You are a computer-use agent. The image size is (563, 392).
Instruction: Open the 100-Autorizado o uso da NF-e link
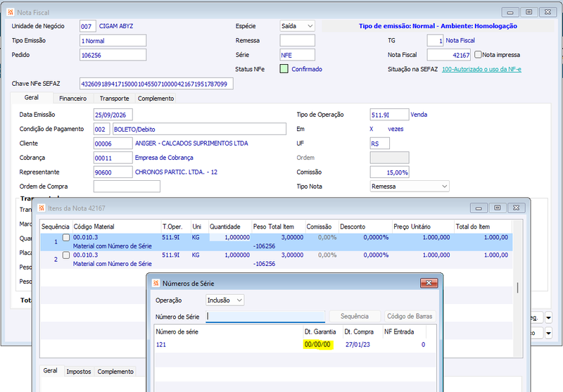pyautogui.click(x=481, y=69)
